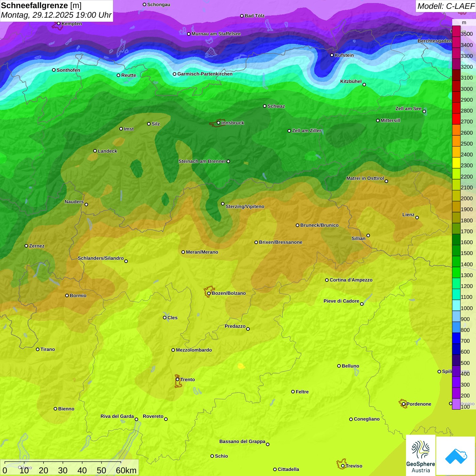Click the 'Riva del Garda' label

pos(117,416)
